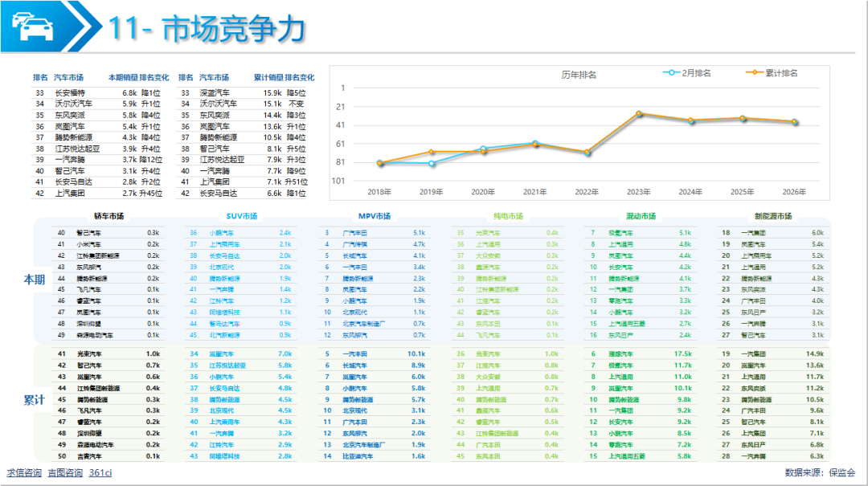Screen dimensions: 868x486
Task: Click the 6.3k value in 新能源市场
Action: click(817, 456)
